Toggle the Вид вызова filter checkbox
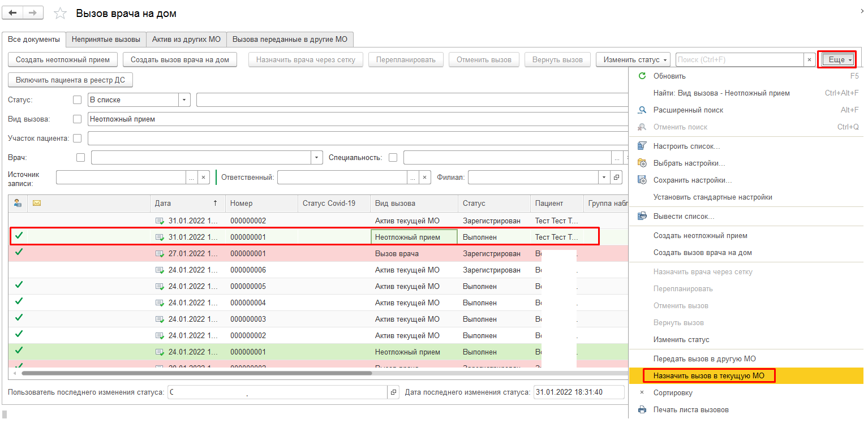 (x=78, y=119)
